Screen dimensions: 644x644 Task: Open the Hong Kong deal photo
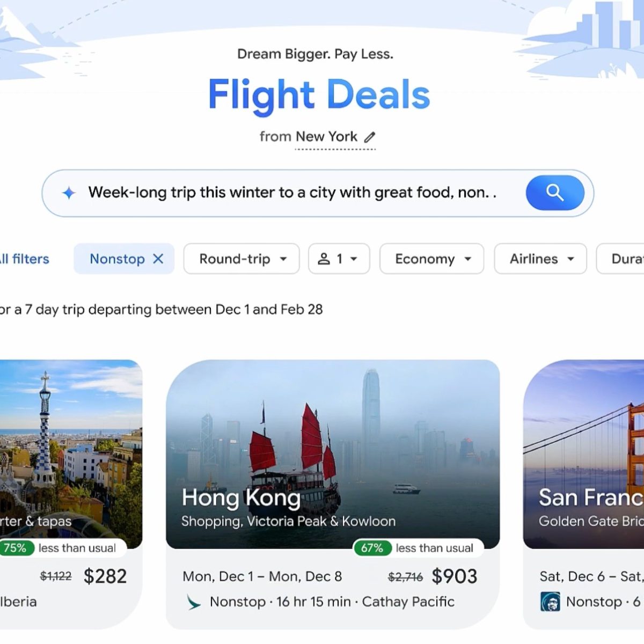(x=333, y=454)
